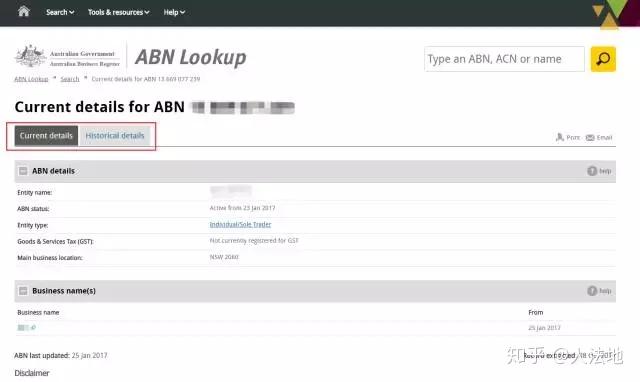Image resolution: width=640 pixels, height=382 pixels.
Task: Click the 'Entity name:' label
Action: pos(34,193)
